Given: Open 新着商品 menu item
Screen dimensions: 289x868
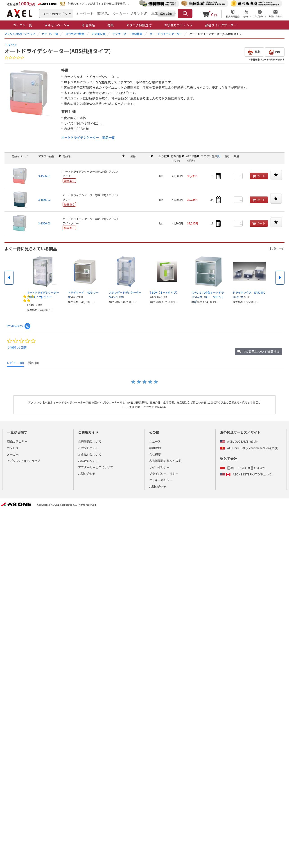Looking at the screenshot, I should [x=88, y=25].
